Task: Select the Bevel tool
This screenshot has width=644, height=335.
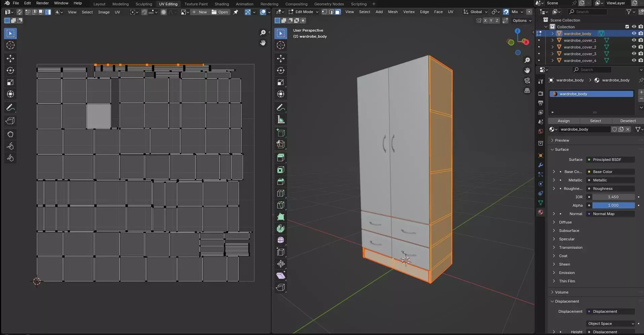Action: click(281, 181)
